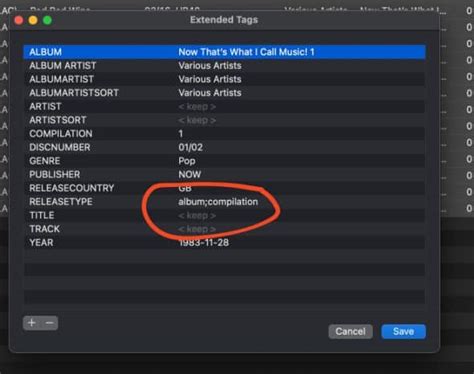Cancel the Extended Tags dialog
Viewport: 474px width, 374px height.
350,331
